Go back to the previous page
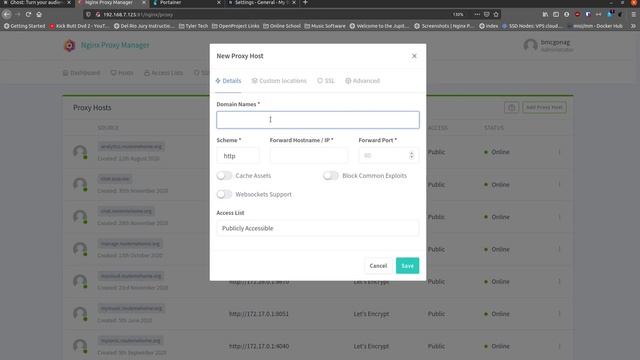640x360 pixels. [x=7, y=14]
